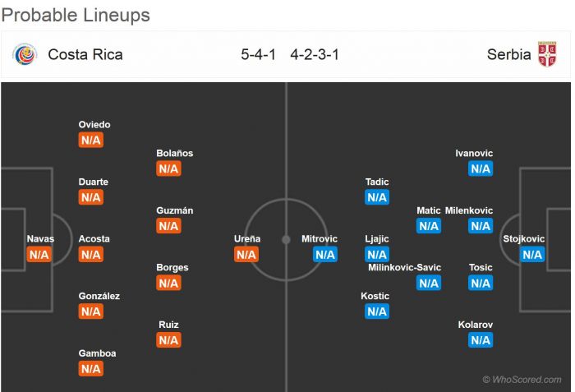This screenshot has height=392, width=575.
Task: Click the WhoScored.com watermark
Action: pyautogui.click(x=522, y=380)
